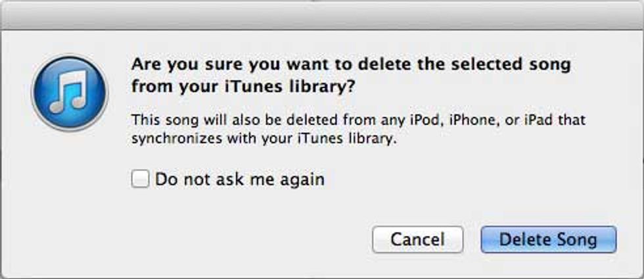Screen dimensions: 644x279
Task: Click the blue iTunes music note icon
Action: (70, 93)
